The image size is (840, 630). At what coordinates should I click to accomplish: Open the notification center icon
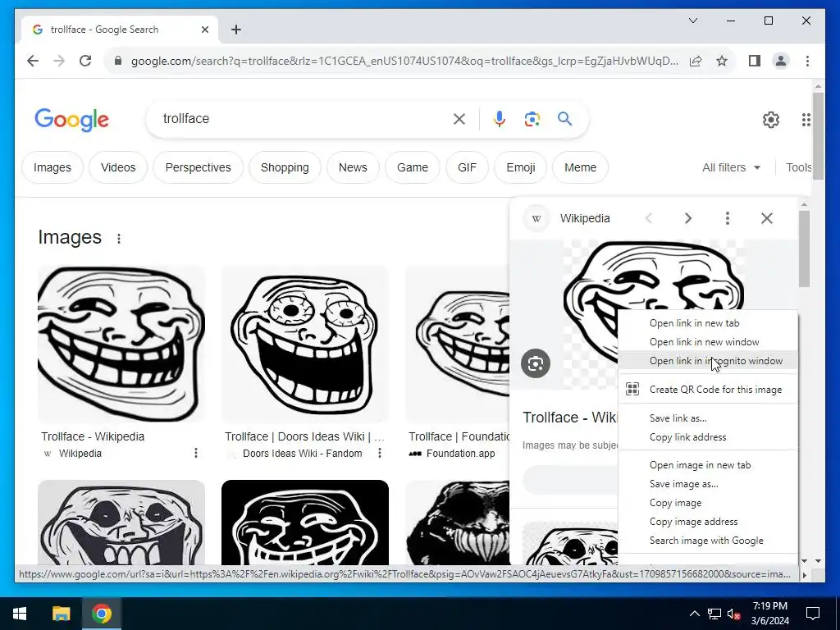[813, 614]
